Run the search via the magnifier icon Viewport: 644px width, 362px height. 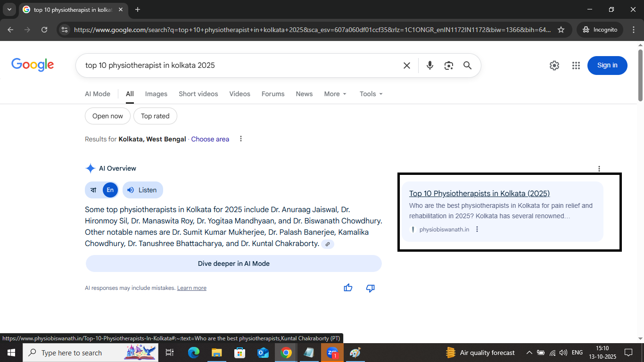click(x=467, y=66)
